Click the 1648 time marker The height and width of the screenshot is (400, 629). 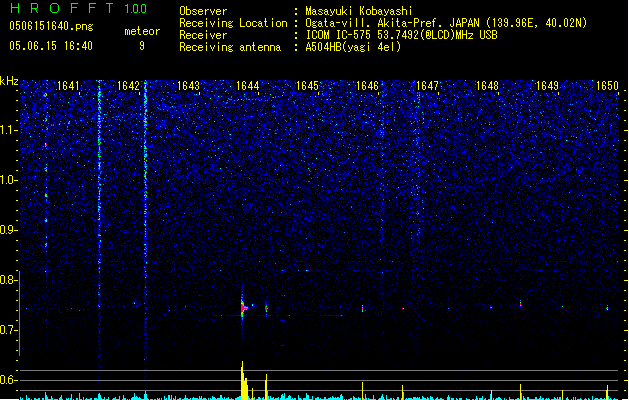click(487, 86)
